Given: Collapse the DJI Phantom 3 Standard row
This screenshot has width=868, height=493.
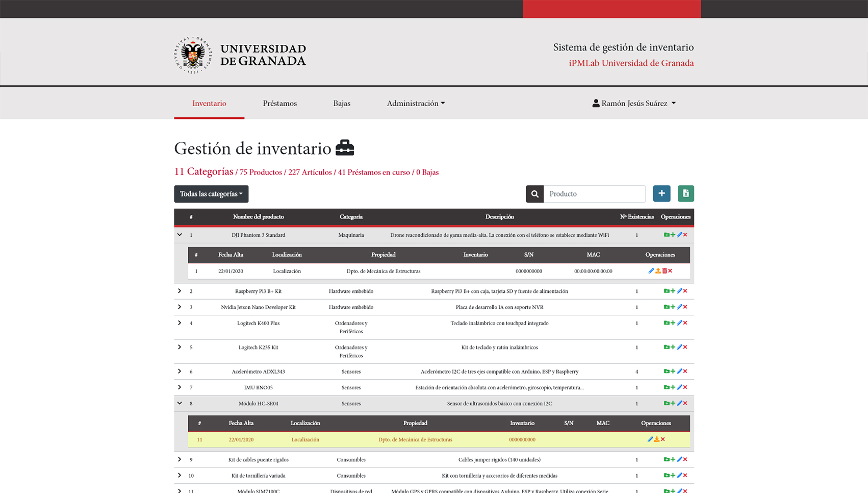Looking at the screenshot, I should 179,235.
